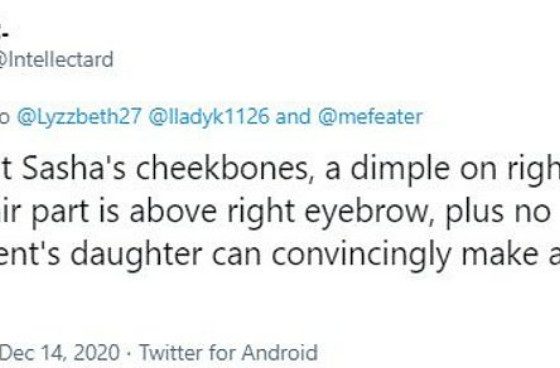Open the @Lyzzbeth27 mention
The height and width of the screenshot is (368, 560).
[x=79, y=117]
